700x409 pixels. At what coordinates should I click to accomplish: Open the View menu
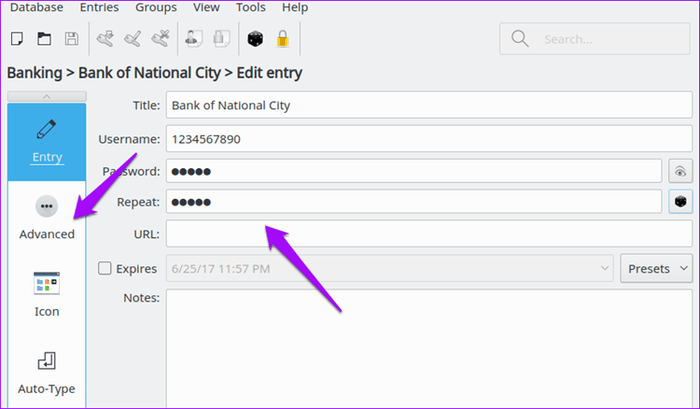[206, 7]
